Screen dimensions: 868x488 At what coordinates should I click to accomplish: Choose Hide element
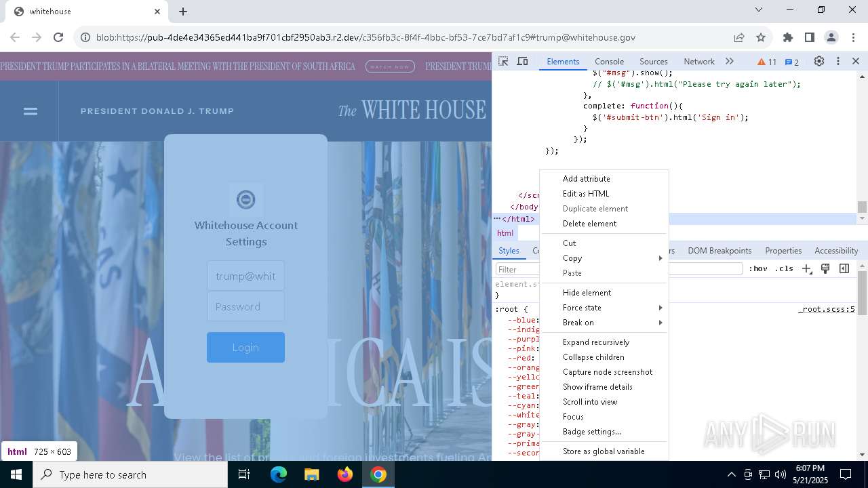tap(604, 293)
